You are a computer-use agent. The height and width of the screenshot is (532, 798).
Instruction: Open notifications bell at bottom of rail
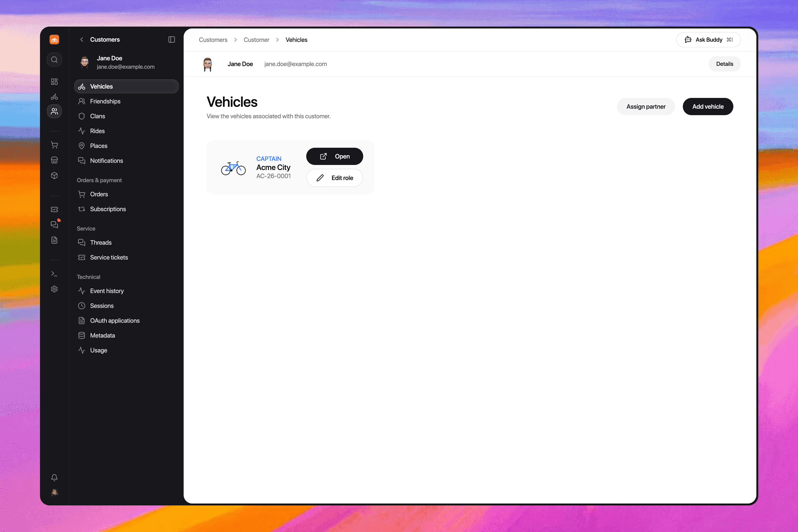tap(54, 477)
